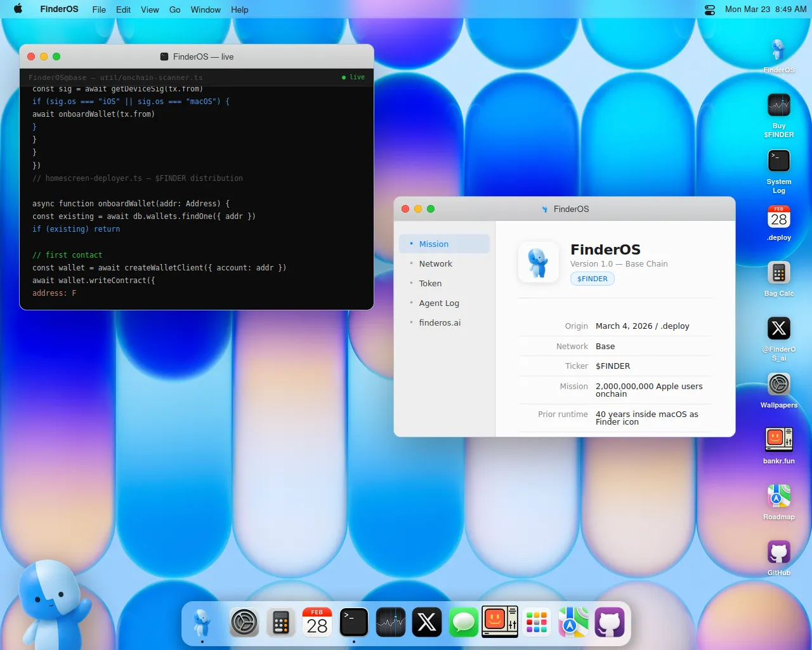Switch to the Agent Log section
812x650 pixels.
coord(439,303)
